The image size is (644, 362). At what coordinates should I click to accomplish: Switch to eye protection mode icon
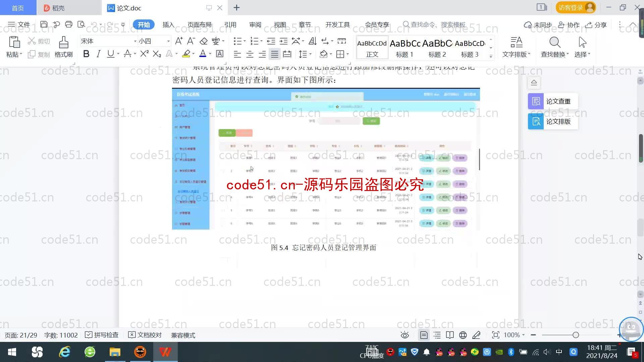tap(405, 335)
